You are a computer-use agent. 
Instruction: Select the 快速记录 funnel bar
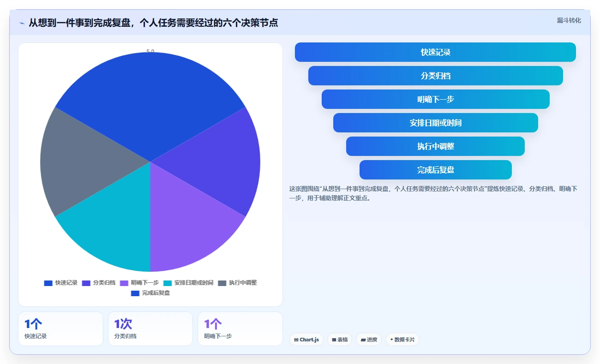click(x=435, y=52)
